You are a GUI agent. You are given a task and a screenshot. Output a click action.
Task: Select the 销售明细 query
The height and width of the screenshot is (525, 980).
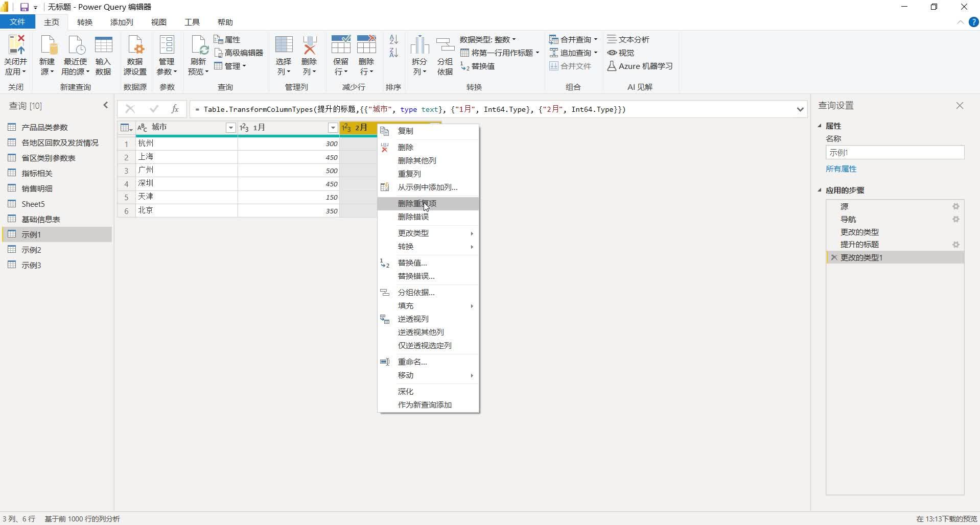(x=57, y=188)
